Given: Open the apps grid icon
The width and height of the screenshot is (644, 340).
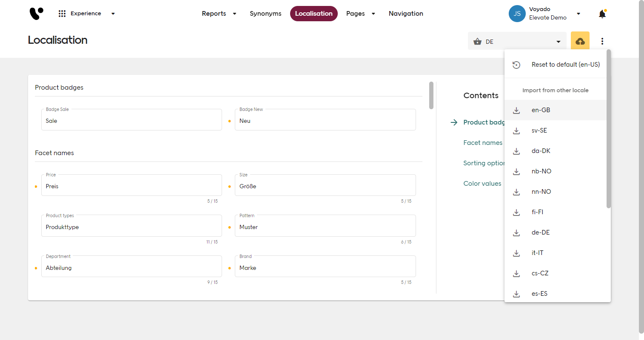Looking at the screenshot, I should pyautogui.click(x=62, y=14).
